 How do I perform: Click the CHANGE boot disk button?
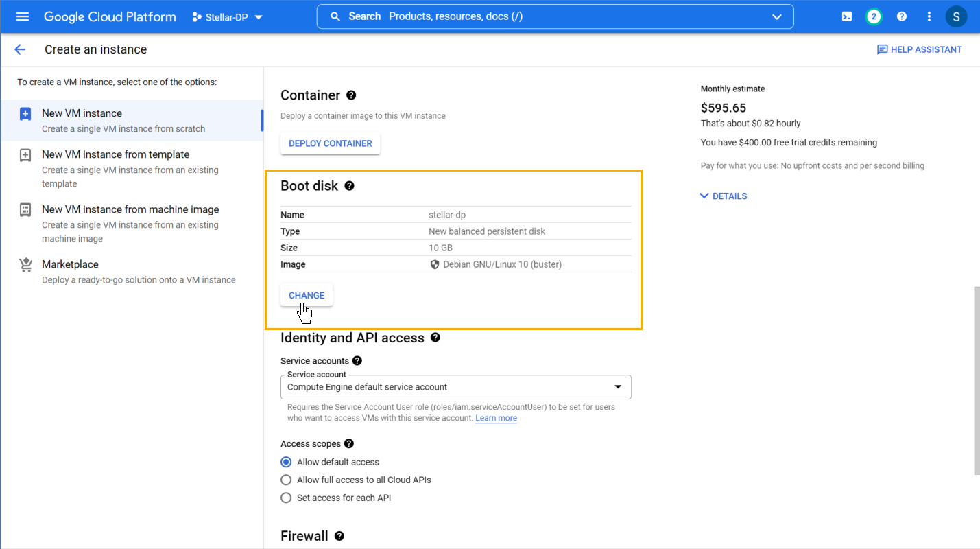point(307,295)
